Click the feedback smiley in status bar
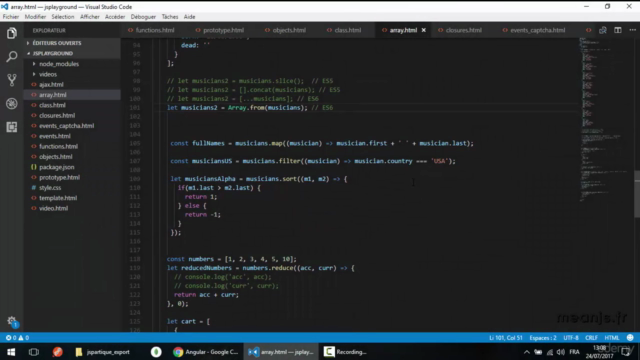This screenshot has width=640, height=360. pos(630,338)
